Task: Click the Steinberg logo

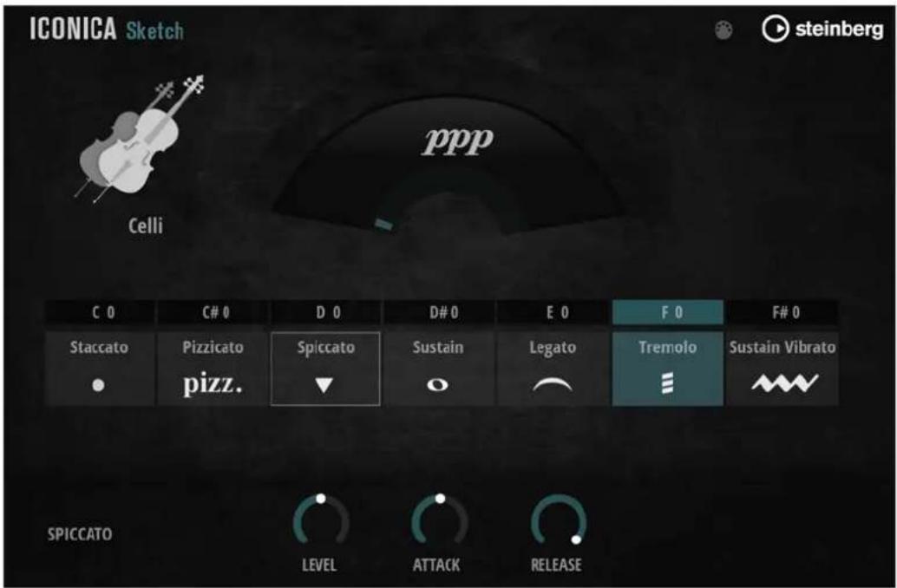Action: click(x=822, y=29)
